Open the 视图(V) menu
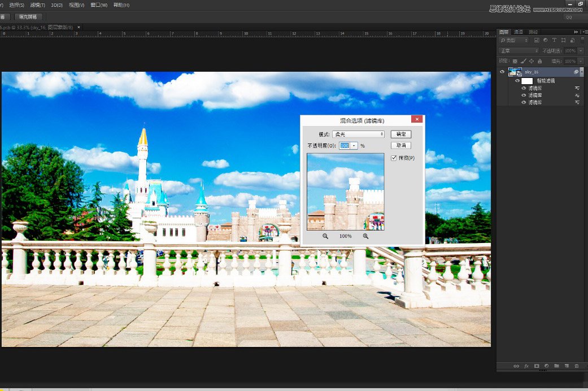This screenshot has height=391, width=588. pyautogui.click(x=76, y=5)
